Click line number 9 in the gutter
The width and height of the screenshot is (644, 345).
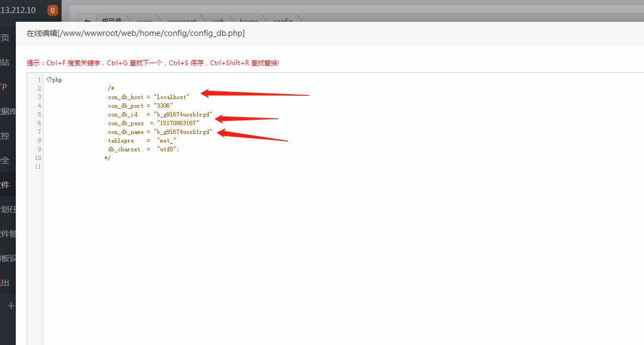(39, 149)
